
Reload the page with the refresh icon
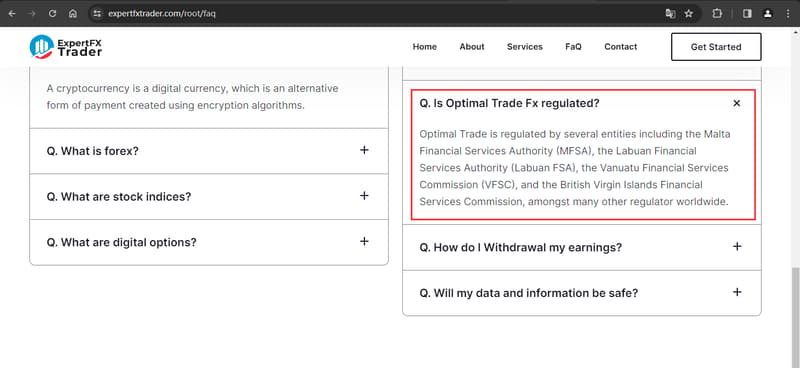pyautogui.click(x=52, y=14)
